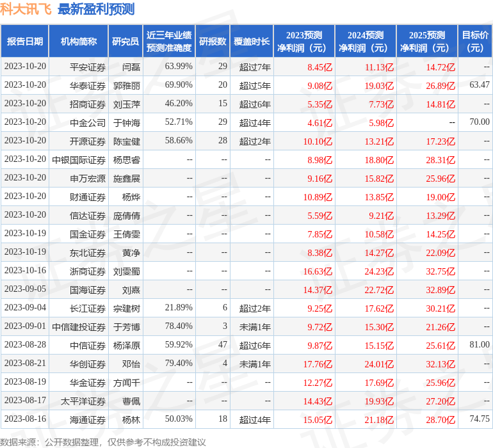The image size is (493, 448).
Task: Click the 数据来源 footnote text
Action: tap(103, 442)
